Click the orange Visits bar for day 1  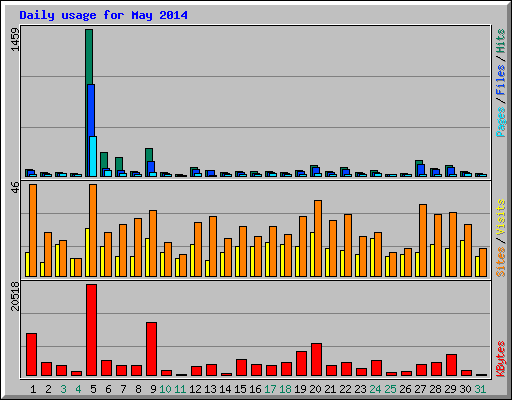pos(33,230)
